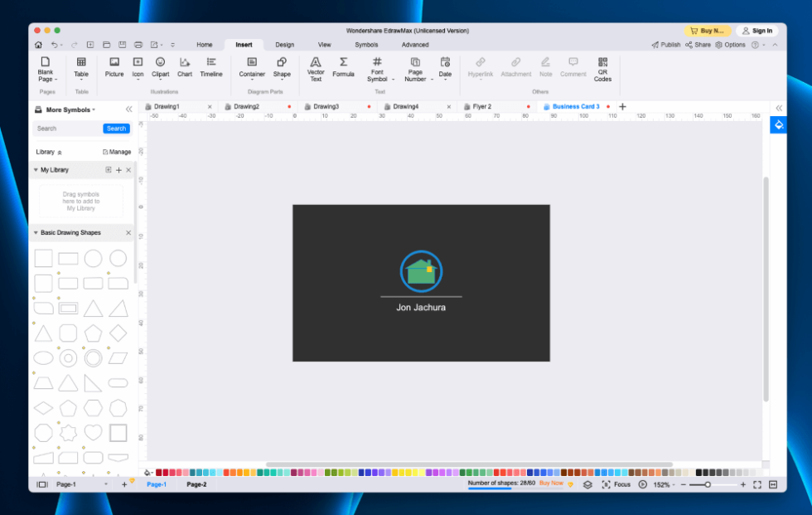This screenshot has width=812, height=515.
Task: Collapse the Basic Drawing Shapes section
Action: [36, 233]
